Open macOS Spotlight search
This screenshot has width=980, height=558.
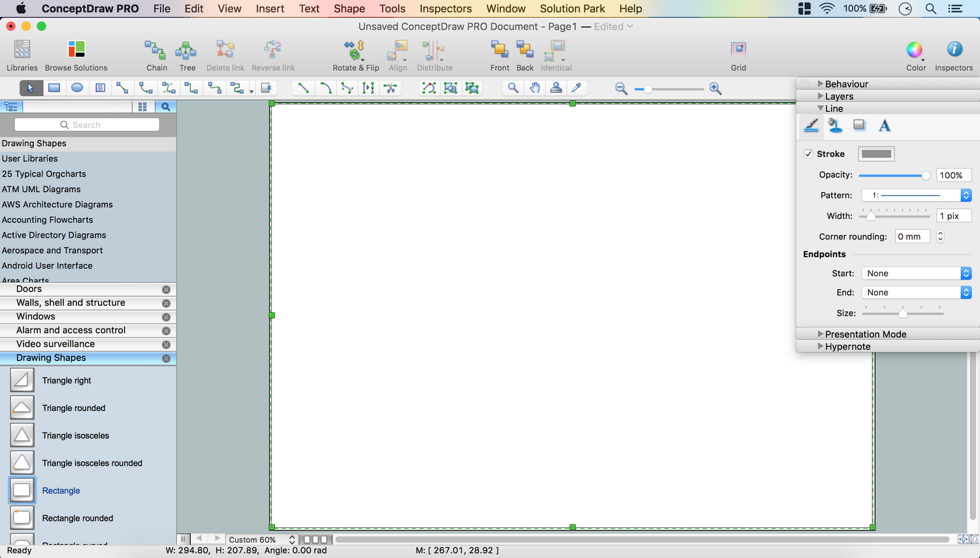(931, 8)
